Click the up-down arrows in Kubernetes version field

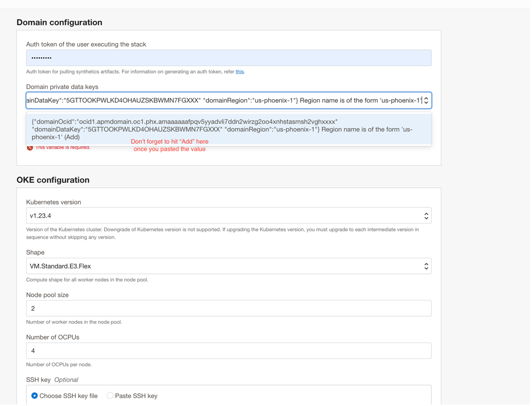426,216
